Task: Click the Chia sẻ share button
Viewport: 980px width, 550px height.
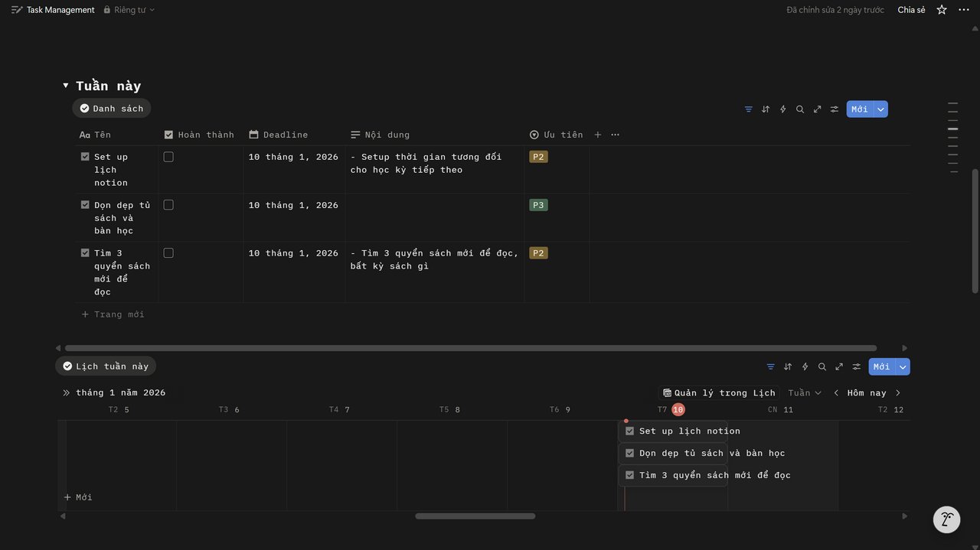Action: point(911,10)
